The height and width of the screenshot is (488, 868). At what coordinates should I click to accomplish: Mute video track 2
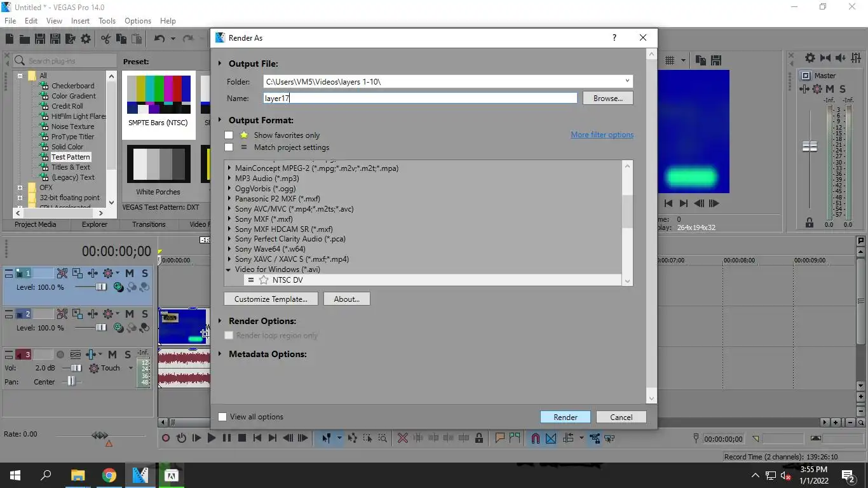point(130,314)
